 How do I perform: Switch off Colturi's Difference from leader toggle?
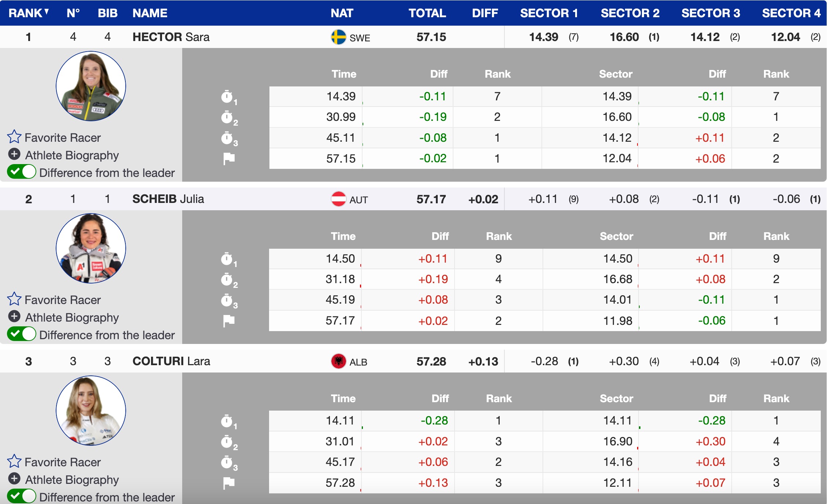22,496
